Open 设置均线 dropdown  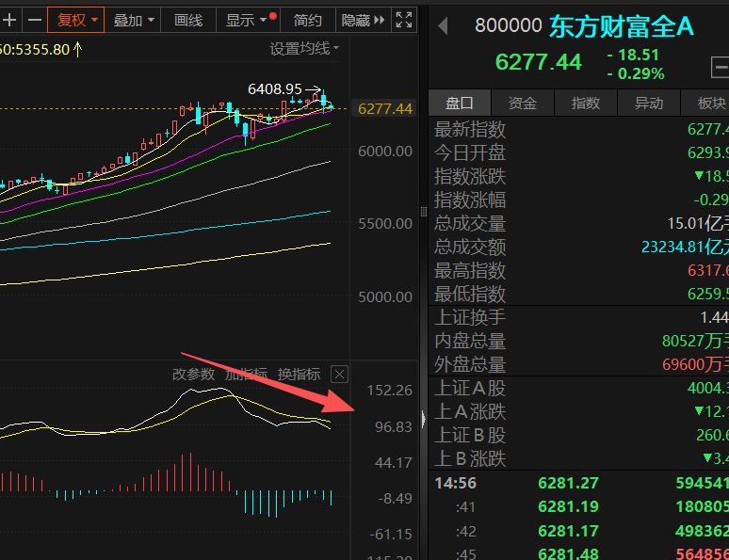(304, 48)
